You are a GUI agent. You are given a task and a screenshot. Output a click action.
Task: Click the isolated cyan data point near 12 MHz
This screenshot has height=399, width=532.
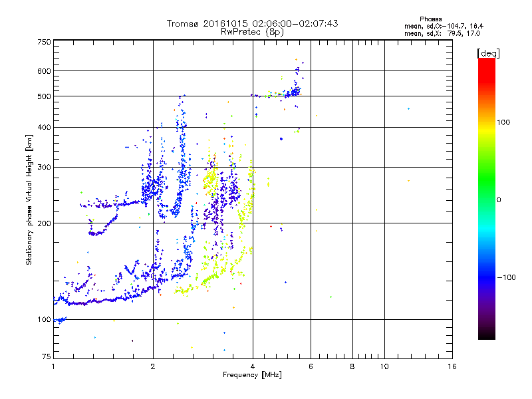click(x=408, y=109)
